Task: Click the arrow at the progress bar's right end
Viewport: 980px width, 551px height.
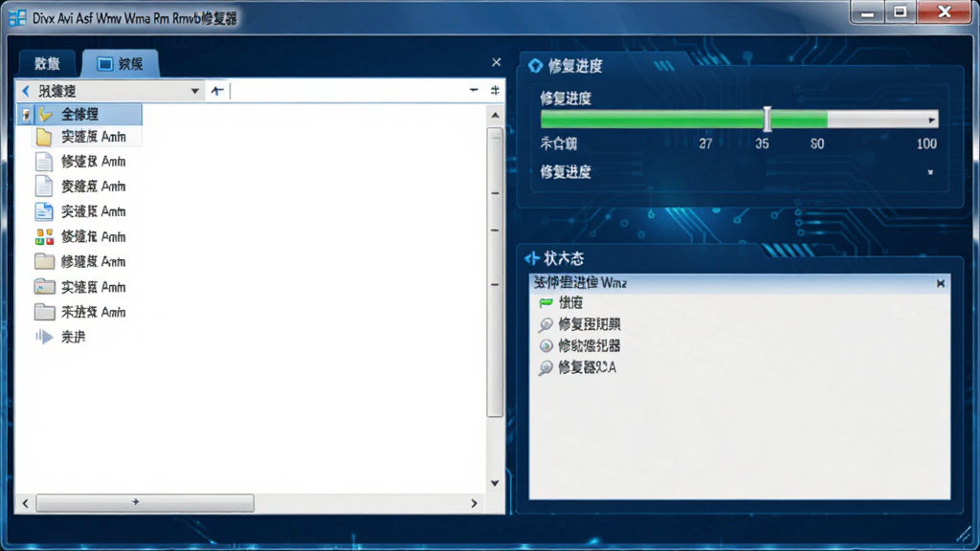Action: 931,120
